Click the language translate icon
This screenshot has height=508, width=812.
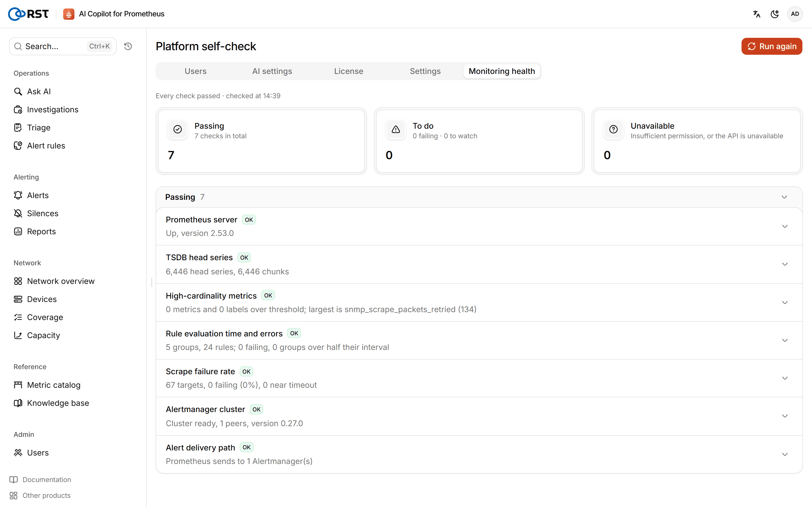[757, 14]
